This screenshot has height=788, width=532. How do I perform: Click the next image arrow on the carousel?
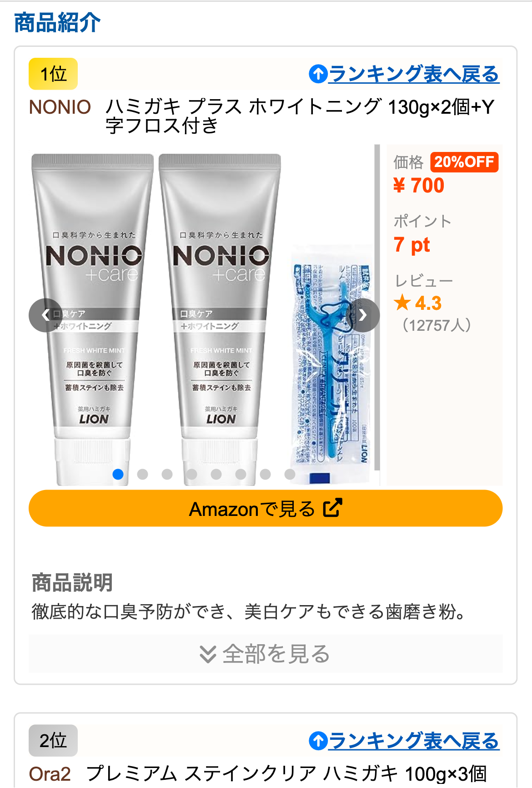pyautogui.click(x=363, y=315)
